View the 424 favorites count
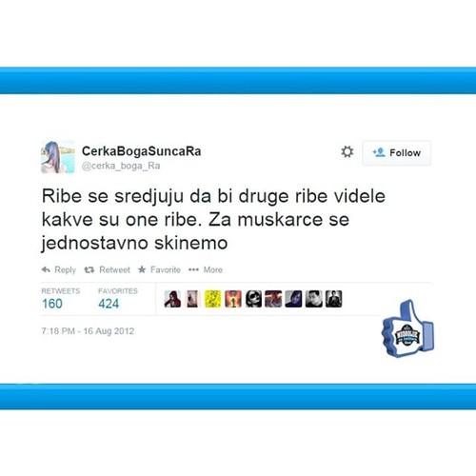 click(109, 304)
